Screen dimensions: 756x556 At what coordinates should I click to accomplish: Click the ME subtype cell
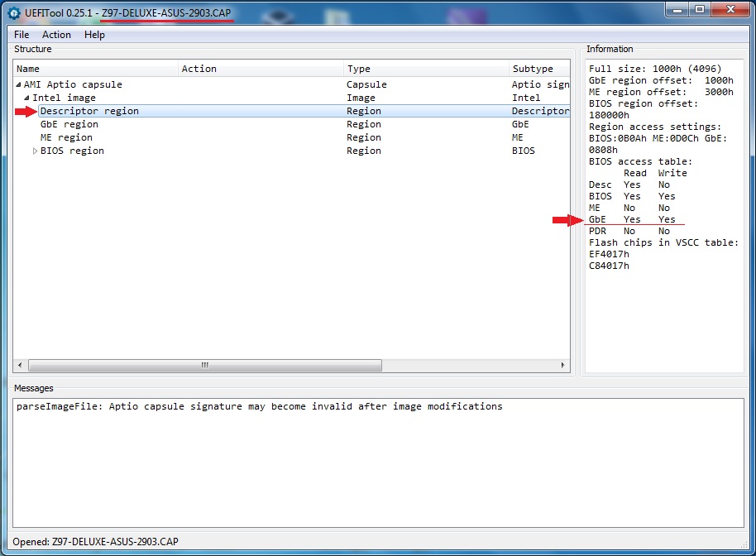[517, 137]
